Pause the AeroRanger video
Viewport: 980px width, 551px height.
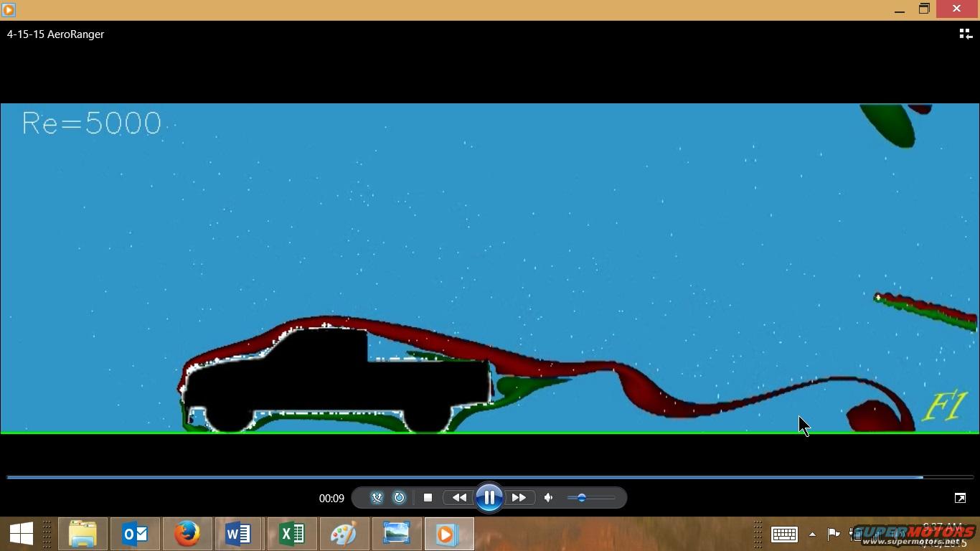tap(489, 498)
